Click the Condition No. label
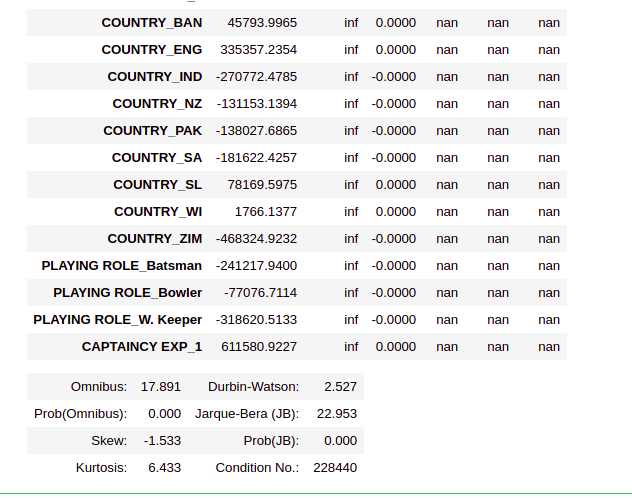The image size is (632, 499). point(257,468)
